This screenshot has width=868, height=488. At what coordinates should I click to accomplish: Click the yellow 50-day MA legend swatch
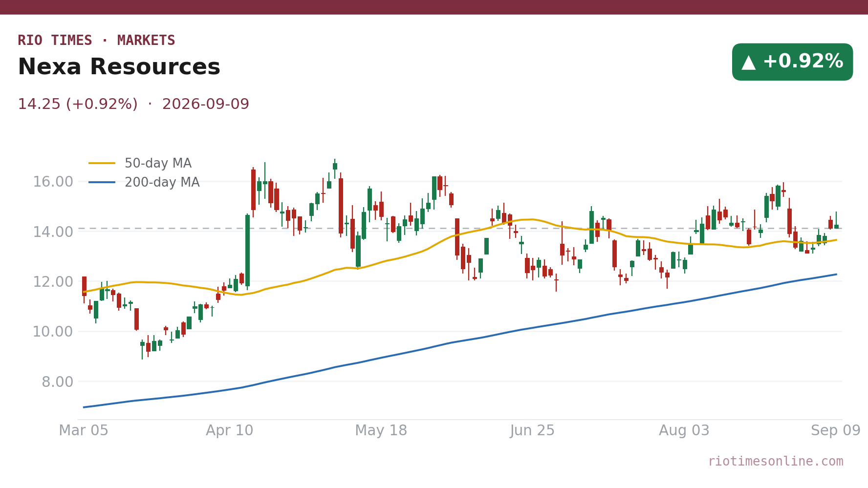[x=102, y=164]
